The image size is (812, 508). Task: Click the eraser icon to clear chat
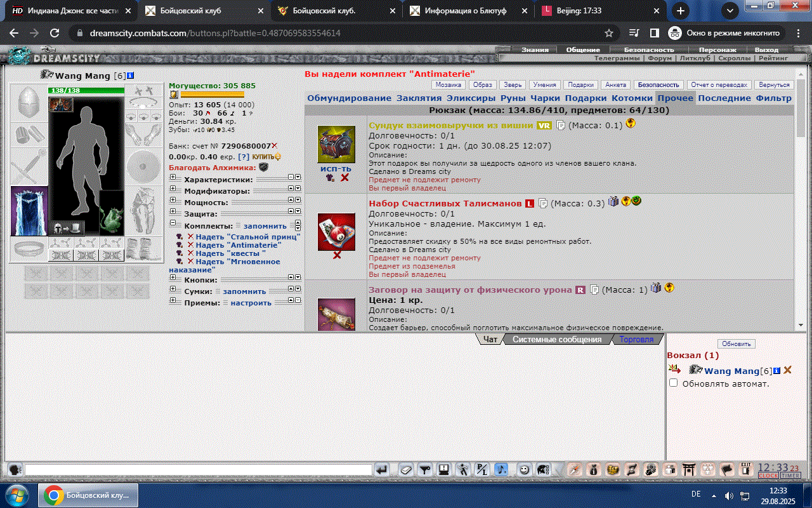point(406,470)
